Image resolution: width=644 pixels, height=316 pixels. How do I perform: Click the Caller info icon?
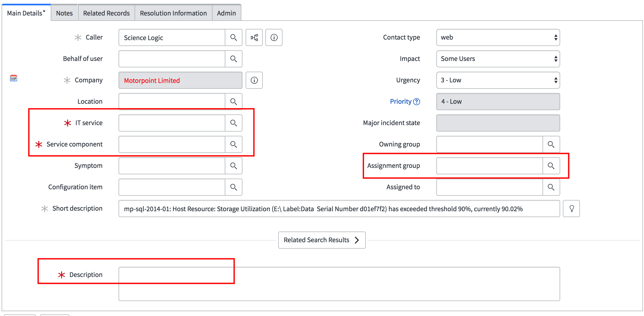point(274,37)
